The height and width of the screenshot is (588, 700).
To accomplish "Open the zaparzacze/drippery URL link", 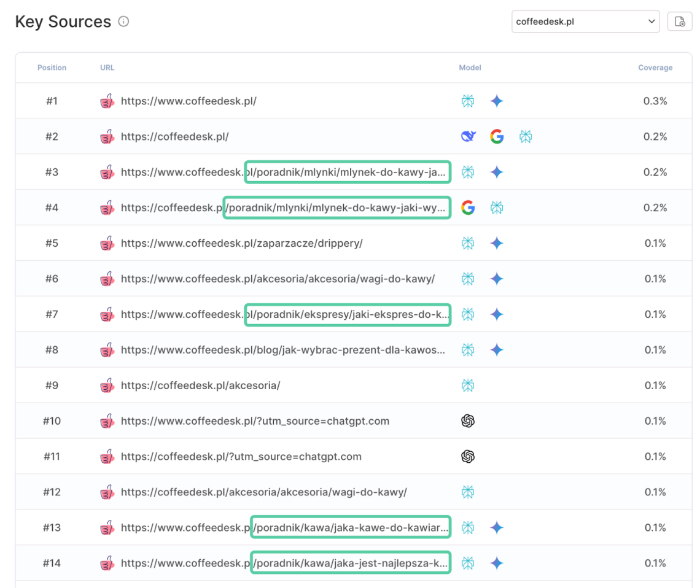I will 241,243.
